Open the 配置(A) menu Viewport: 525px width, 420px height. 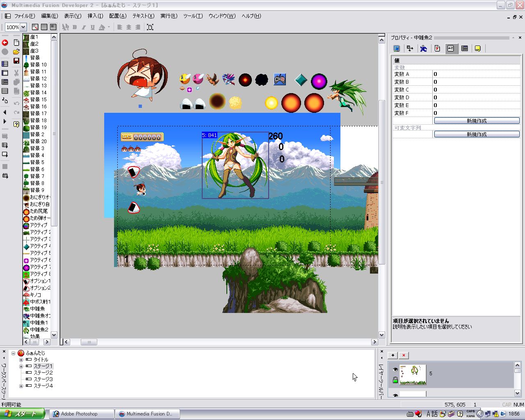[118, 16]
